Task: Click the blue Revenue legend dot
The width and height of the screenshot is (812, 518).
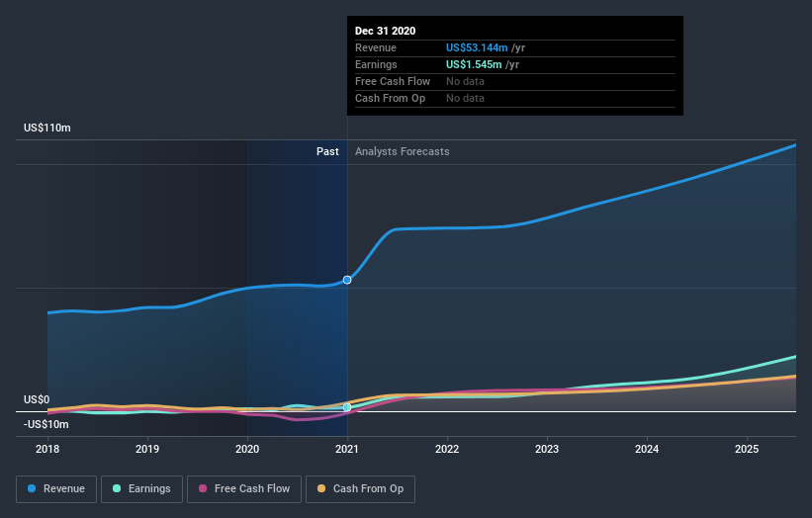Action: [x=32, y=488]
